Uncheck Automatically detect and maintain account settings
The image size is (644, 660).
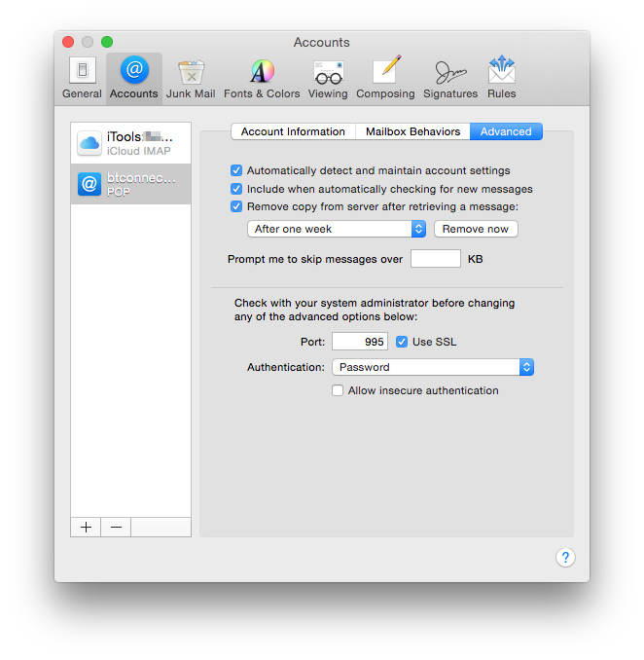(236, 170)
